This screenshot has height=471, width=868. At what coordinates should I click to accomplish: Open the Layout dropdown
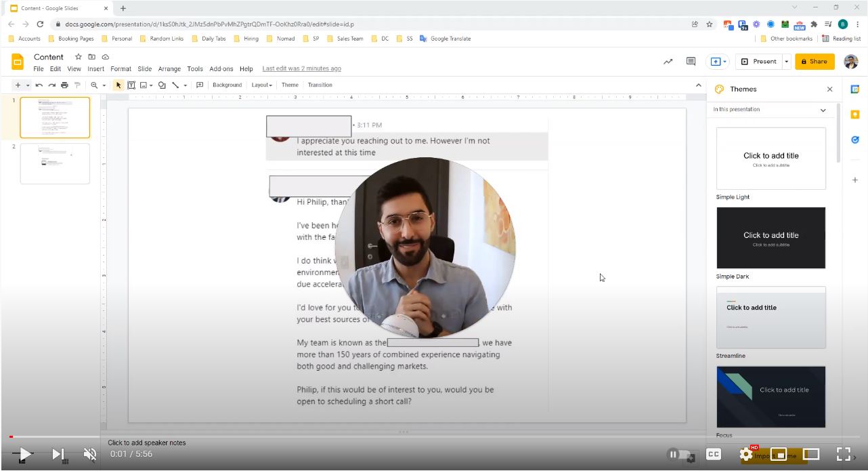261,85
